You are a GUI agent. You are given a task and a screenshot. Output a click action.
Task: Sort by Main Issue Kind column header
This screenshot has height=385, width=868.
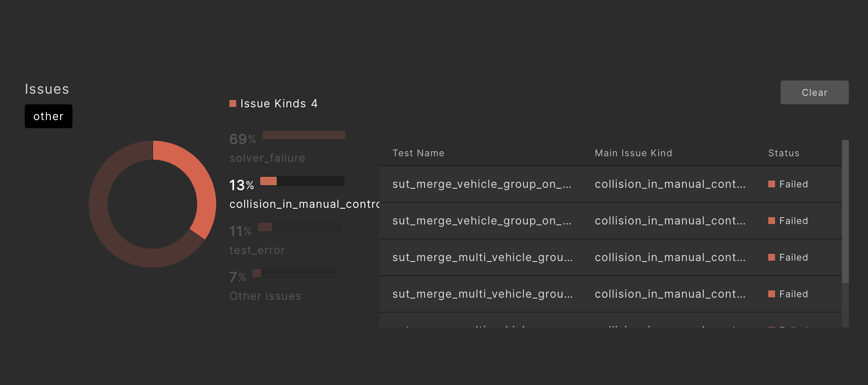point(633,153)
